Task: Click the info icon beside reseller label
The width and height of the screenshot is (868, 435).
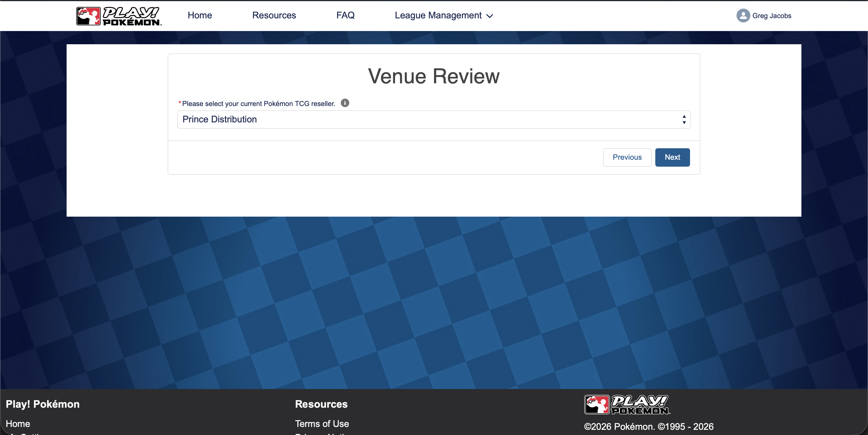Action: point(345,103)
